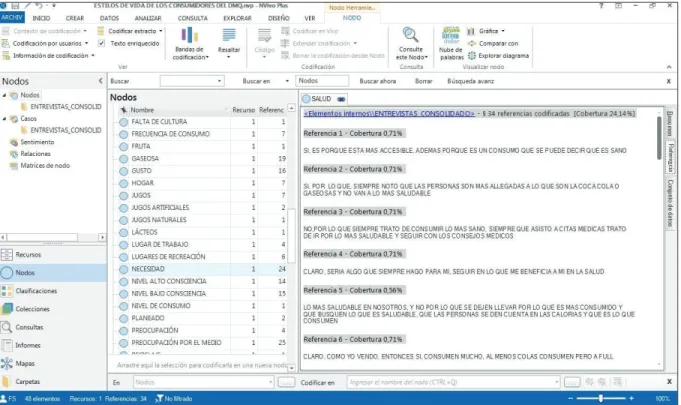Collapse the ribbon with the arrow
Image resolution: width=681 pixels, height=405 pixels.
669,67
